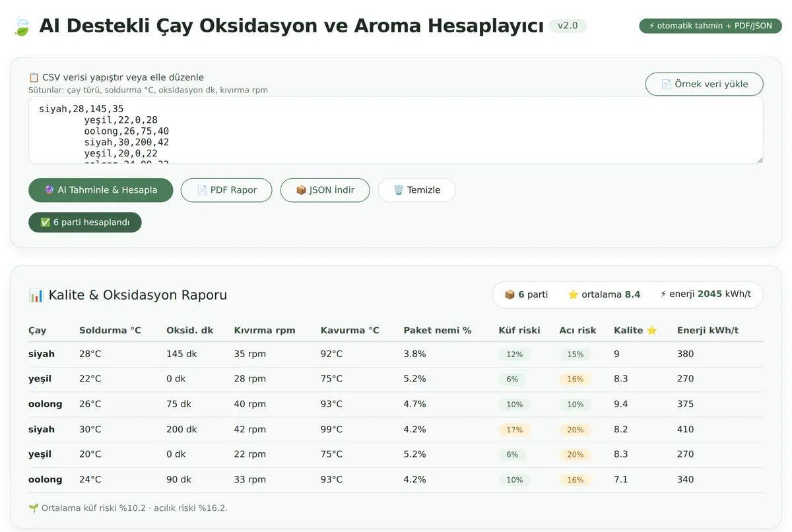Viewport: 792px width, 532px height.
Task: Click the trash icon in Temizle
Action: [399, 190]
